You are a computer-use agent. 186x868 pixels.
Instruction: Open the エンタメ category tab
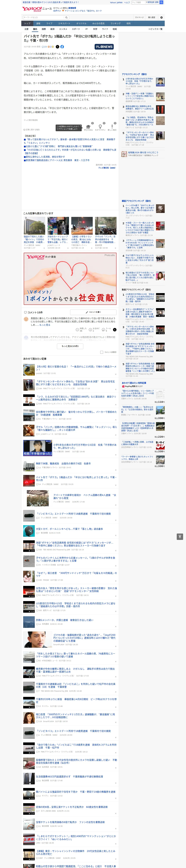point(63,29)
